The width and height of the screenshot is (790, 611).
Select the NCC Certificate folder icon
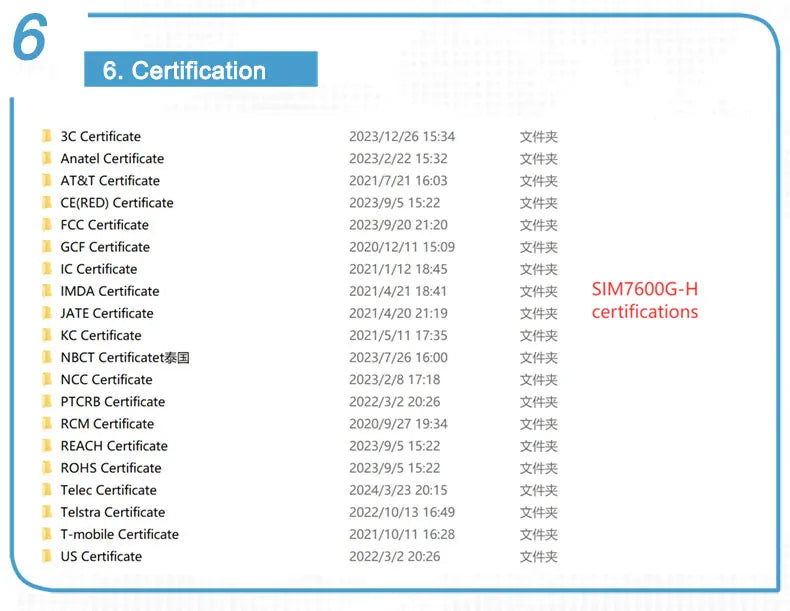pos(47,379)
